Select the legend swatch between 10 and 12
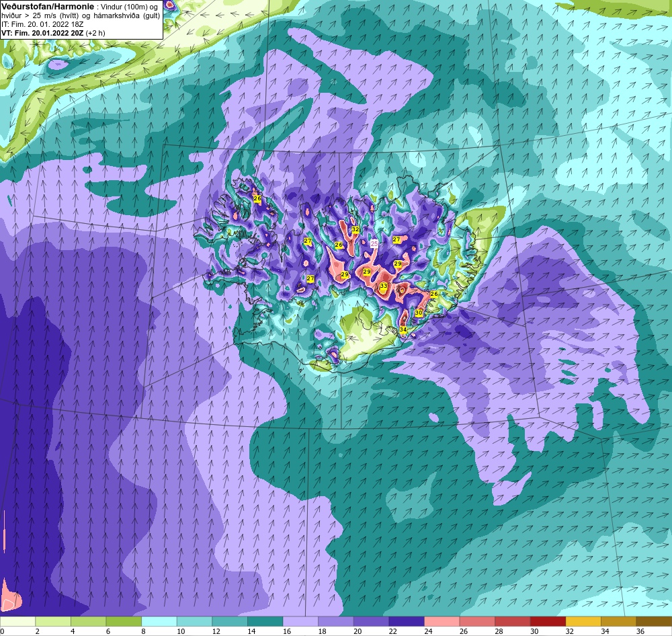The height and width of the screenshot is (636, 672). point(195,621)
